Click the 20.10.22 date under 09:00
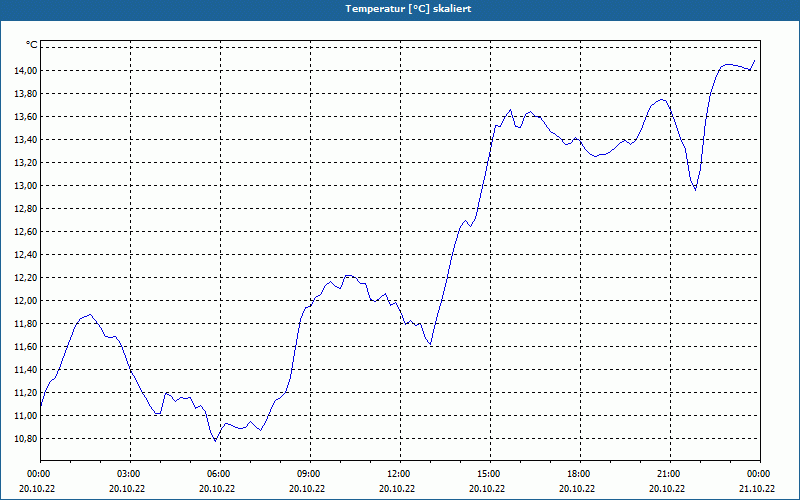This screenshot has width=800, height=500. click(x=307, y=488)
